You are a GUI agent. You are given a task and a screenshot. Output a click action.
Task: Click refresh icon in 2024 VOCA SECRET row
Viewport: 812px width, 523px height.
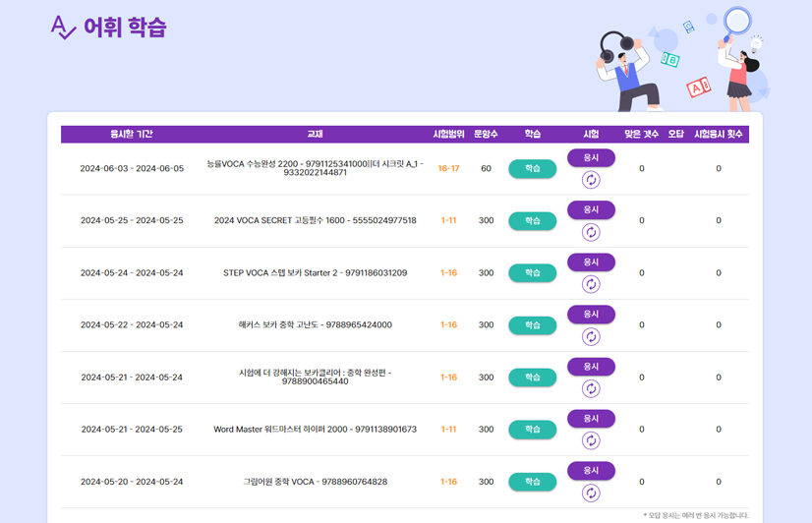pos(591,232)
